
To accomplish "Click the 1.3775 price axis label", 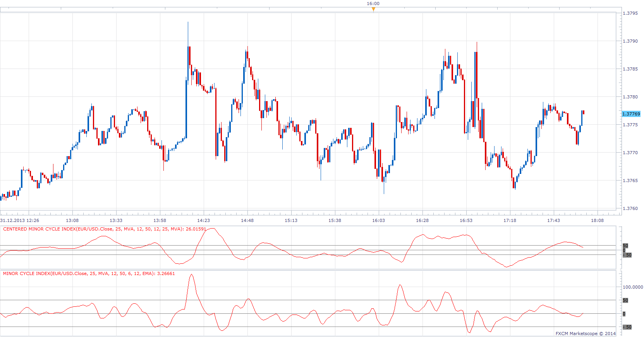I will pos(630,125).
